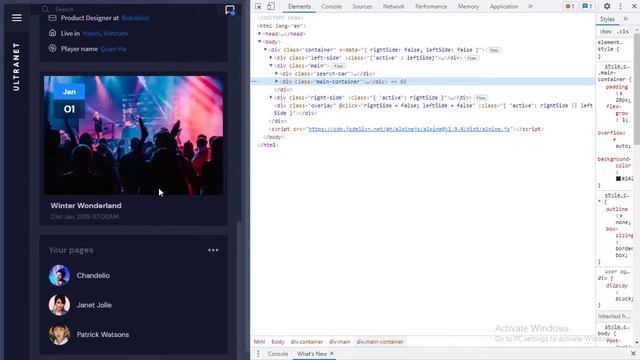Image resolution: width=640 pixels, height=360 pixels.
Task: Click the div.main breadcrumb
Action: [340, 342]
